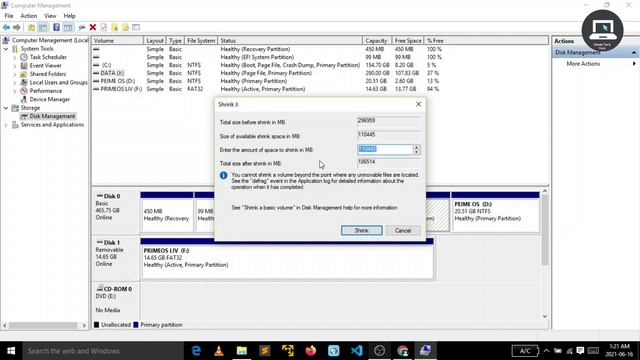Select Performance in the tree
This screenshot has height=360, width=640.
point(46,91)
